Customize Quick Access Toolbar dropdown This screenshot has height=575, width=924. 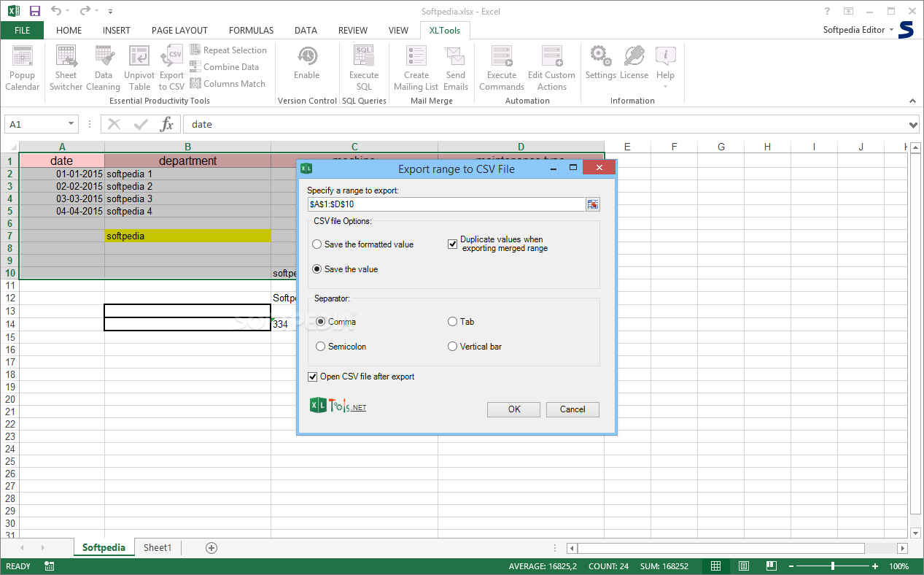(x=110, y=12)
